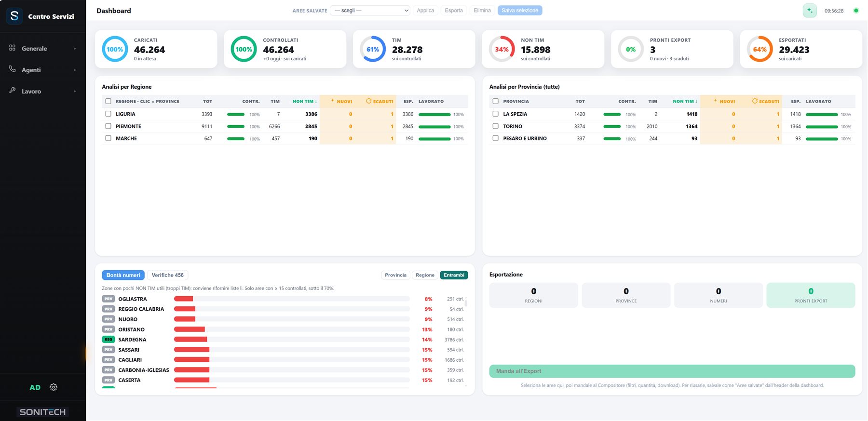Click the Esporta button in header
This screenshot has height=421, width=868.
(454, 11)
